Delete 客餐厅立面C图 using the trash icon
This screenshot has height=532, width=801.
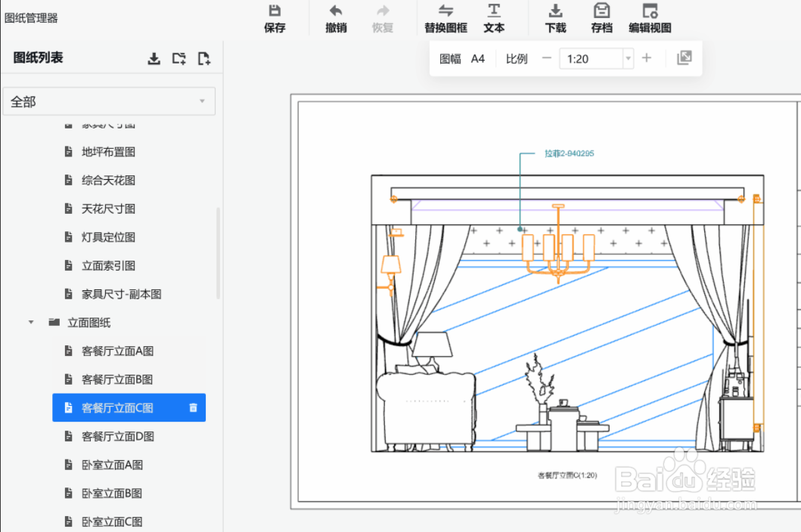193,407
